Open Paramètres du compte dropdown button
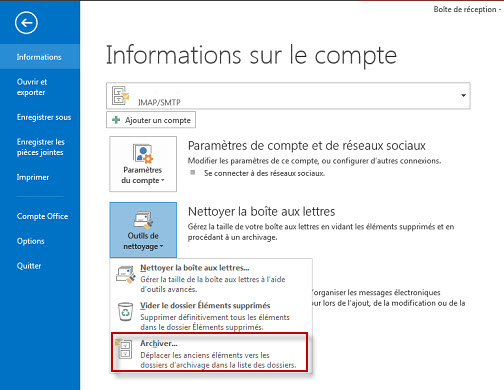This screenshot has height=390, width=504. point(143,164)
